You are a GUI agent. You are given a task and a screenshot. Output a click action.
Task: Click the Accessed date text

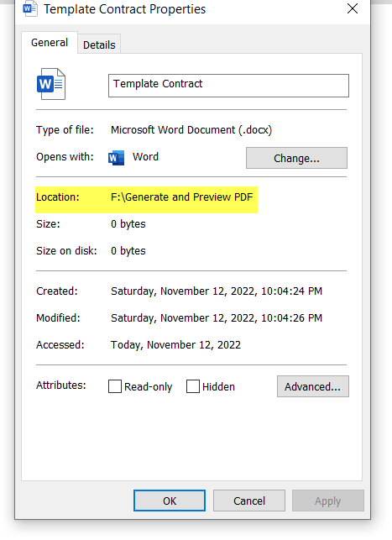coord(175,344)
